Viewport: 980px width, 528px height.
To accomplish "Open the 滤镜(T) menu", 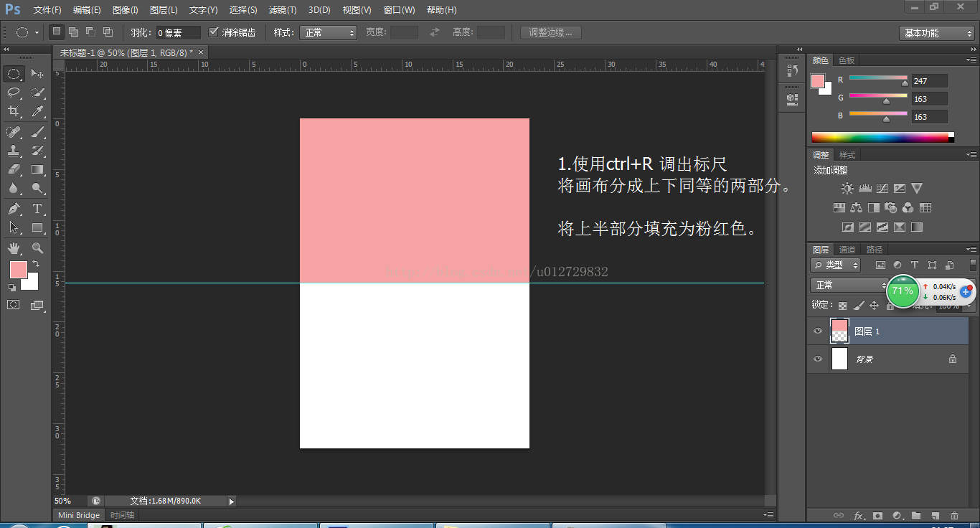I will pos(283,10).
